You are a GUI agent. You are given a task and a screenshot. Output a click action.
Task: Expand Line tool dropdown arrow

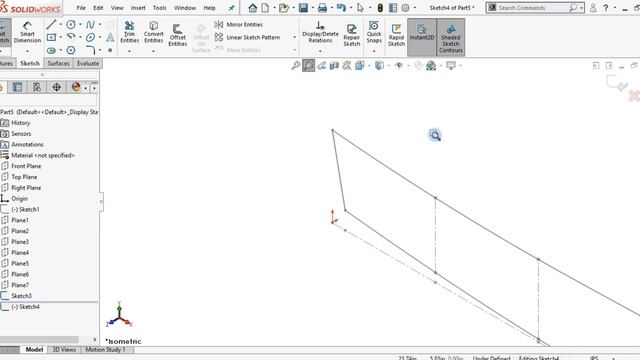[61, 24]
